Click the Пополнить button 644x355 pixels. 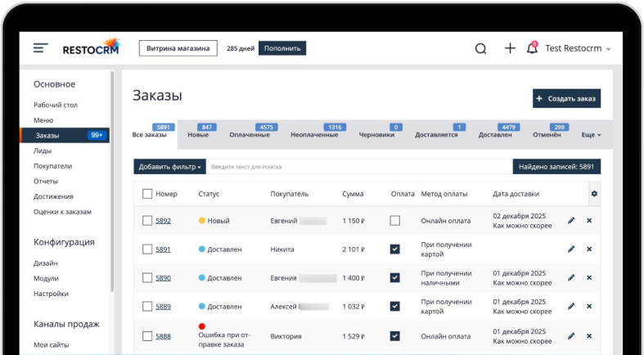282,48
